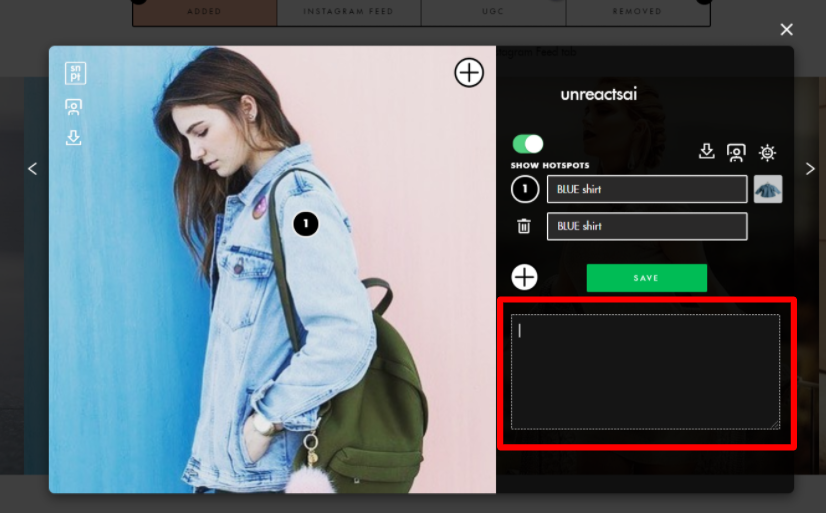The height and width of the screenshot is (513, 826).
Task: Click the download icon on image overlay
Action: click(x=73, y=137)
